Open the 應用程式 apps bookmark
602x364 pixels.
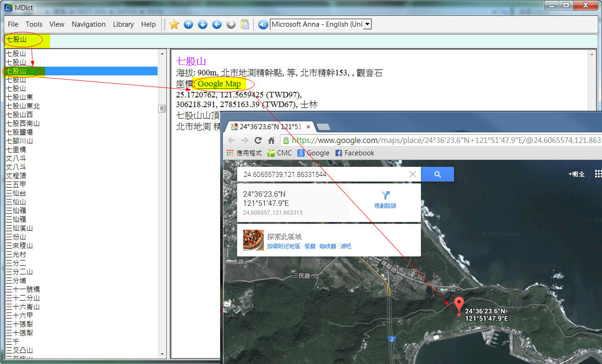pyautogui.click(x=244, y=153)
